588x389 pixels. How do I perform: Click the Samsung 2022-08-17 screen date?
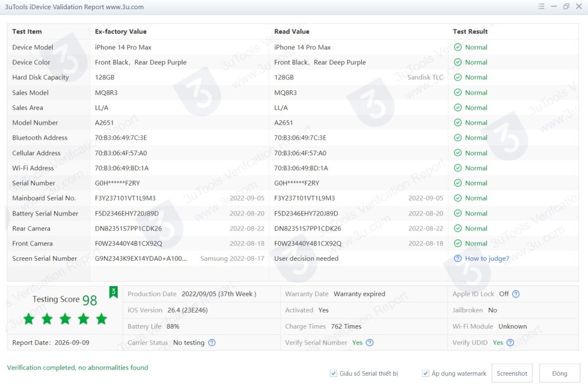(232, 259)
